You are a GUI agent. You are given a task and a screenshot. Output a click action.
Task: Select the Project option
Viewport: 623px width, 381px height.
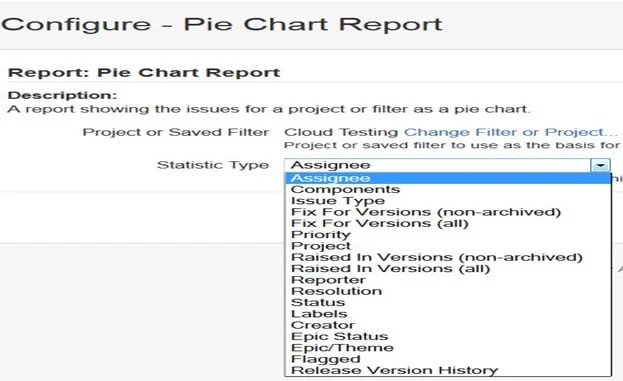point(448,246)
